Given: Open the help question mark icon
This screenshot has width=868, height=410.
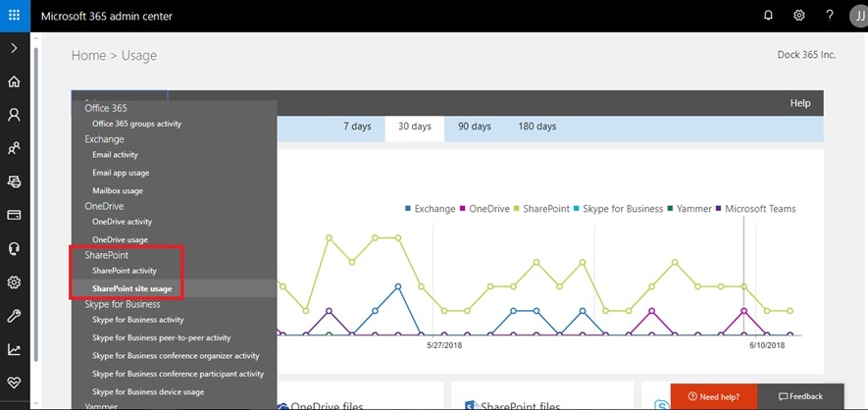Looking at the screenshot, I should 829,16.
